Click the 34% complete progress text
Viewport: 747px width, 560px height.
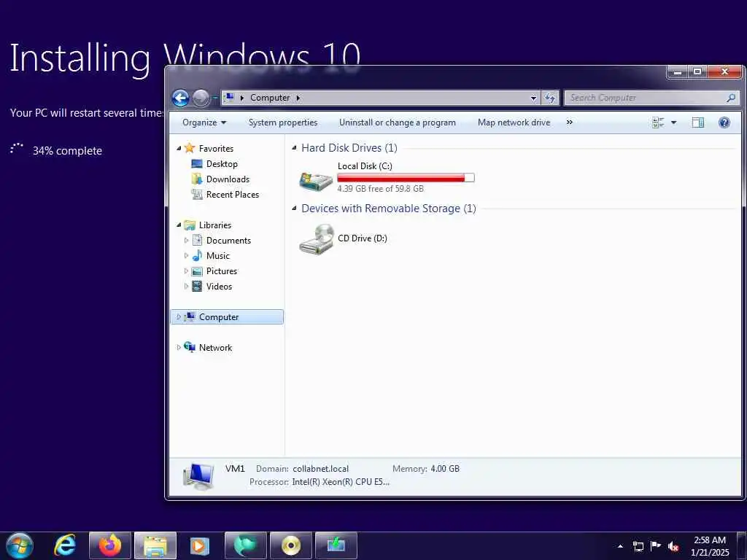point(67,151)
